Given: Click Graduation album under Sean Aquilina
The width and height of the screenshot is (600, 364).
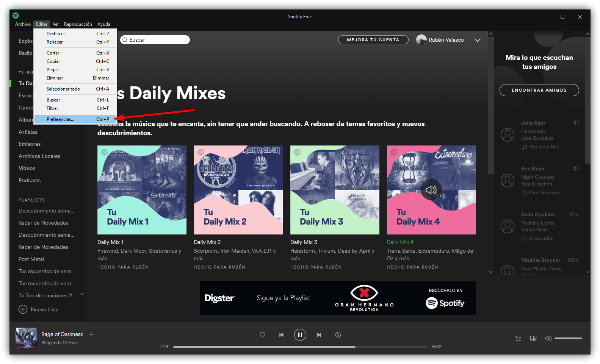Looking at the screenshot, I should 541,239.
